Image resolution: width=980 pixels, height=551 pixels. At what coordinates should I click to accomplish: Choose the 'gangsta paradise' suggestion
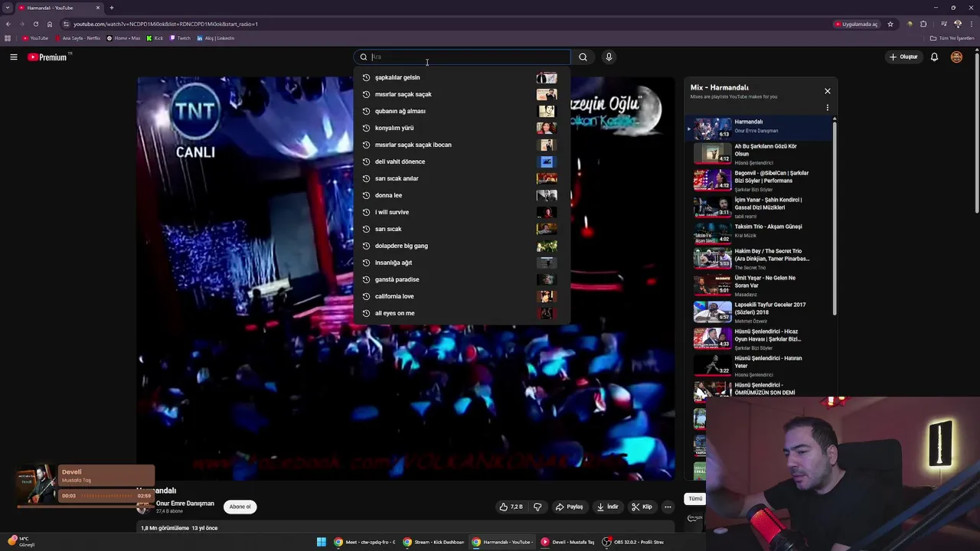(x=462, y=279)
